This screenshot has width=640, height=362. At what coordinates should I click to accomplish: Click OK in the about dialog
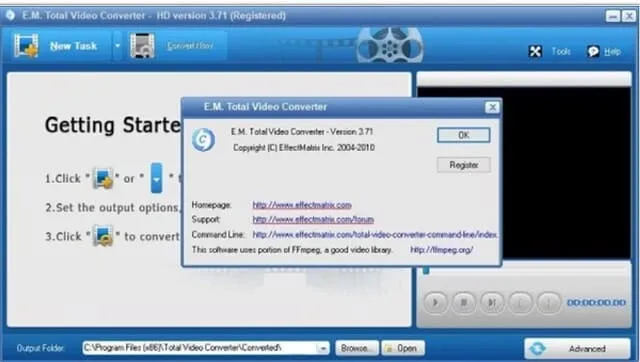tap(464, 135)
